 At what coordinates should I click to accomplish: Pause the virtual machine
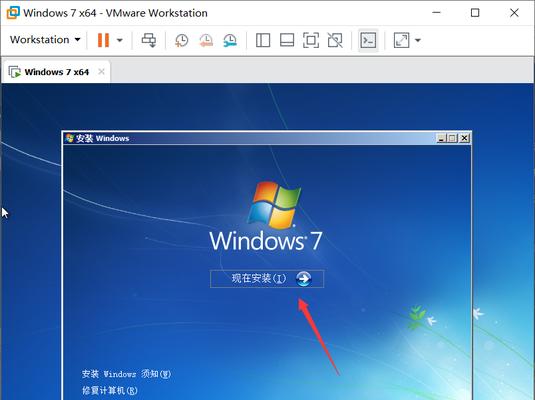tap(103, 40)
